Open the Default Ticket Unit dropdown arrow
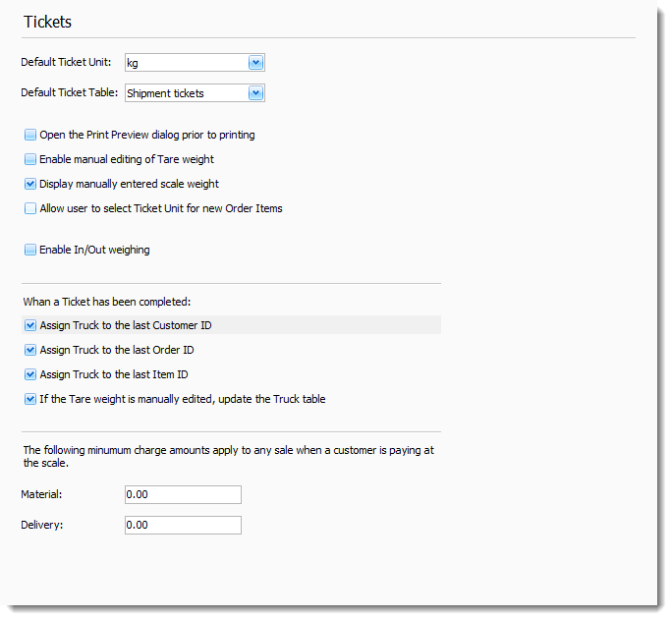Image resolution: width=672 pixels, height=620 pixels. (x=255, y=63)
